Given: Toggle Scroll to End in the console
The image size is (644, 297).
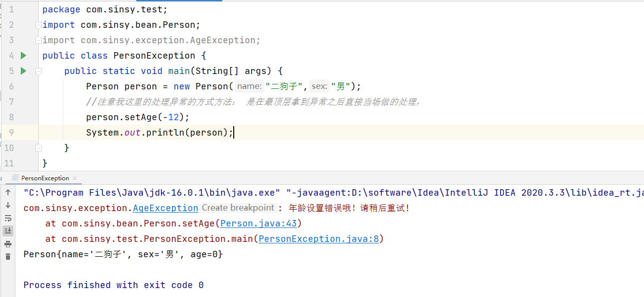Looking at the screenshot, I should coord(8,230).
